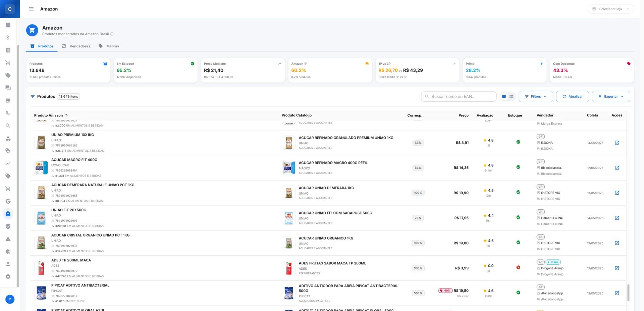644x311 pixels.
Task: Switch to the Vendedores tab
Action: tap(76, 46)
